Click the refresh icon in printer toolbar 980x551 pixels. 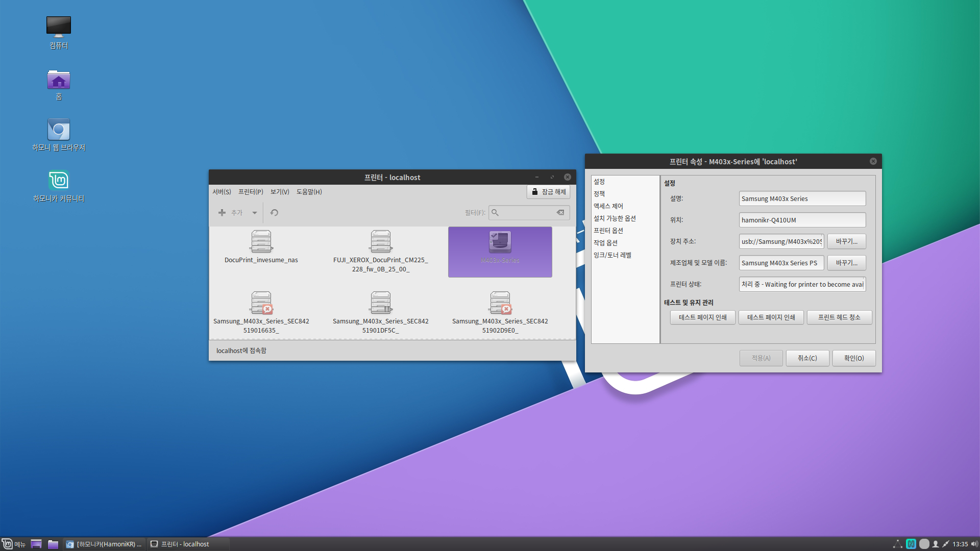coord(274,213)
